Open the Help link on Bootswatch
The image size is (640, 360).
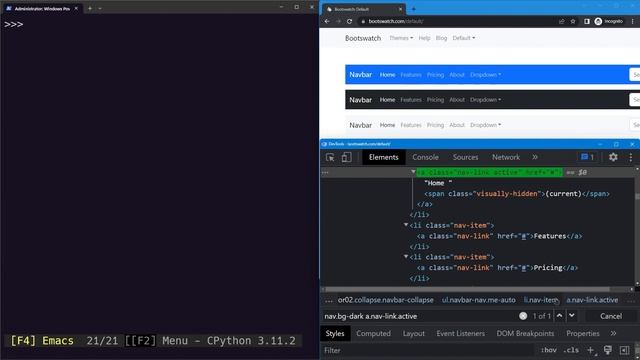point(424,38)
